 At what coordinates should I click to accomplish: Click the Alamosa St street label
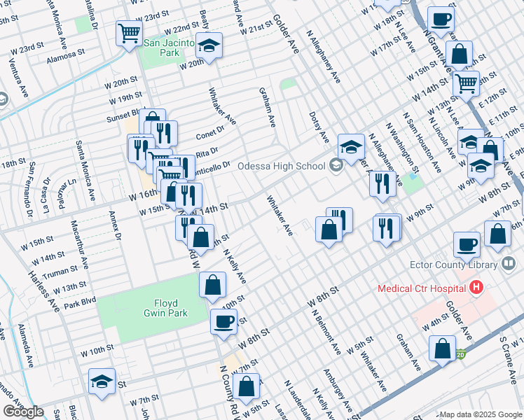(x=66, y=56)
